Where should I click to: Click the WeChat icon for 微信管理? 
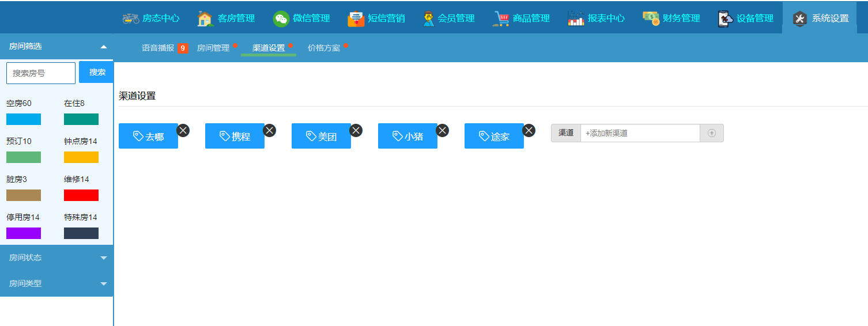pos(281,18)
